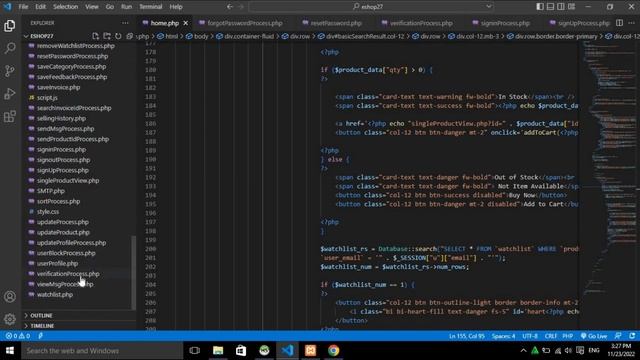The width and height of the screenshot is (640, 360).
Task: Open userProfile.php in Explorer
Action: [x=57, y=263]
